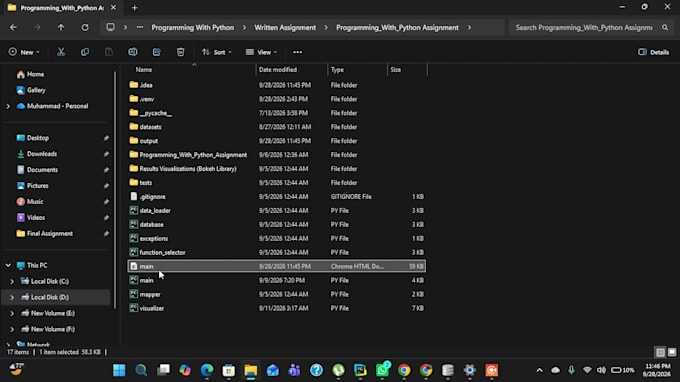Open the breadcrumb overflow ellipsis
This screenshot has height=382, width=680.
pyautogui.click(x=140, y=27)
